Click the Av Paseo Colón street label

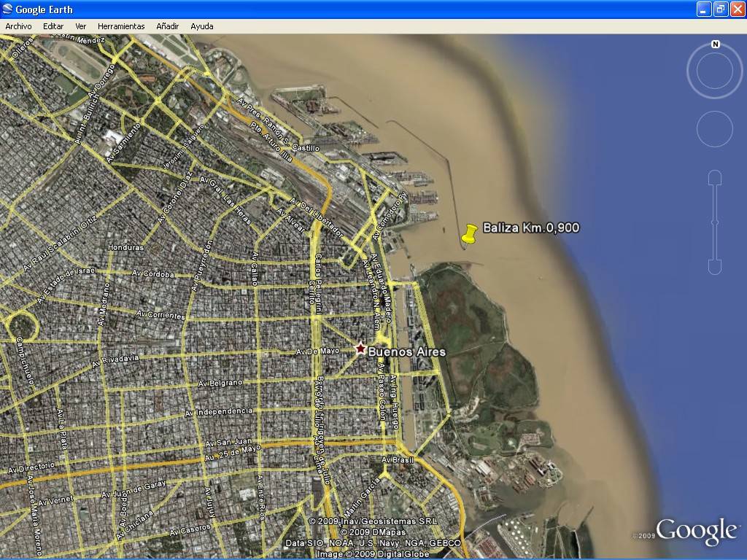[382, 392]
